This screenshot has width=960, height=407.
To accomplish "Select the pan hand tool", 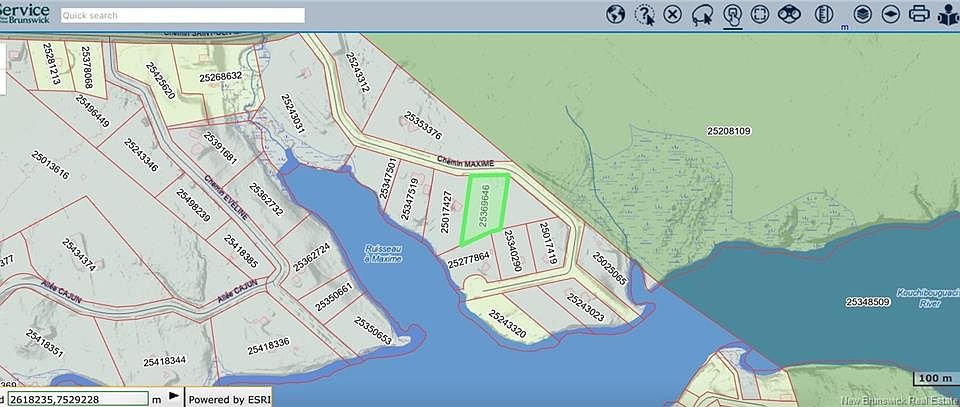I will tap(732, 14).
